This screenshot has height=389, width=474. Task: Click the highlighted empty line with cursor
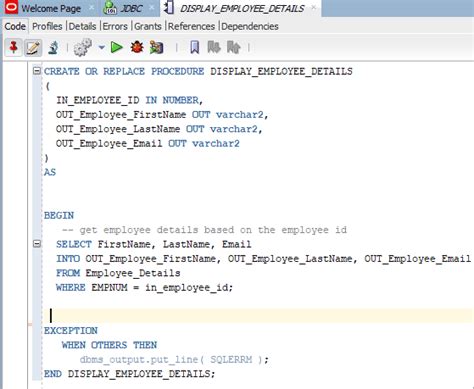258,316
